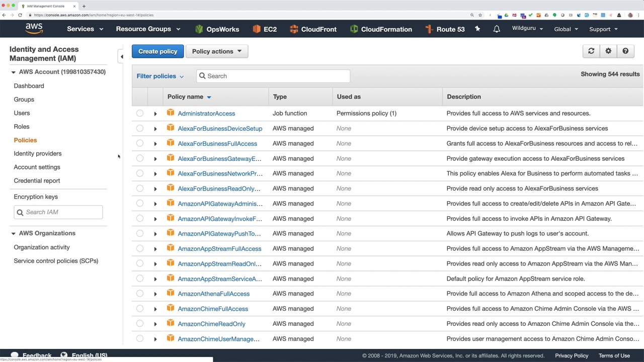Select the AmazonChimeReadOnly radio button
Screen dimensions: 644x362
point(140,324)
